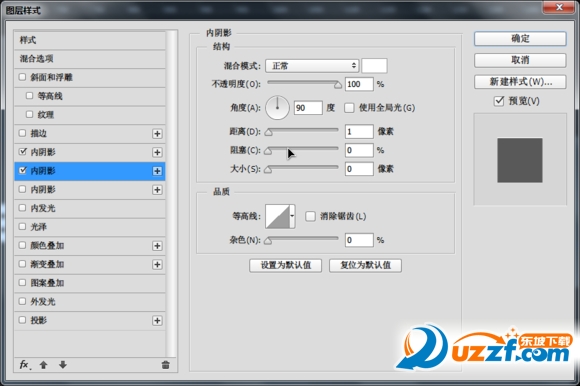Tick the 图案叠加 checkbox
The height and width of the screenshot is (386, 580).
click(23, 282)
